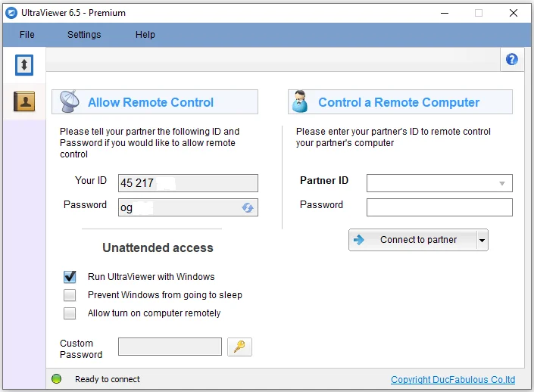Open the Help menu
This screenshot has height=392, width=534.
(x=145, y=35)
